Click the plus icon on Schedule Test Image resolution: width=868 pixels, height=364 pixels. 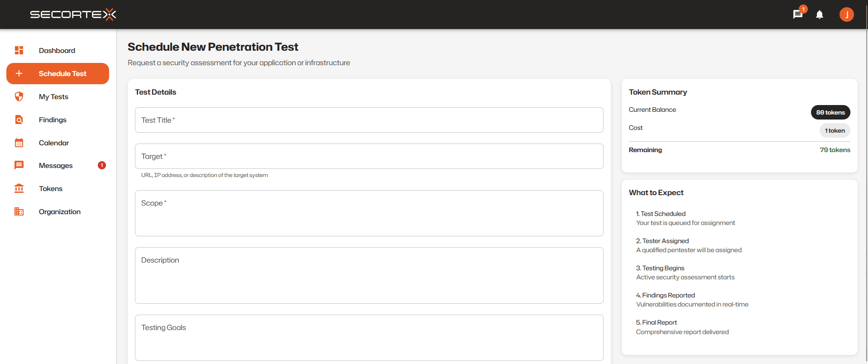(x=19, y=73)
